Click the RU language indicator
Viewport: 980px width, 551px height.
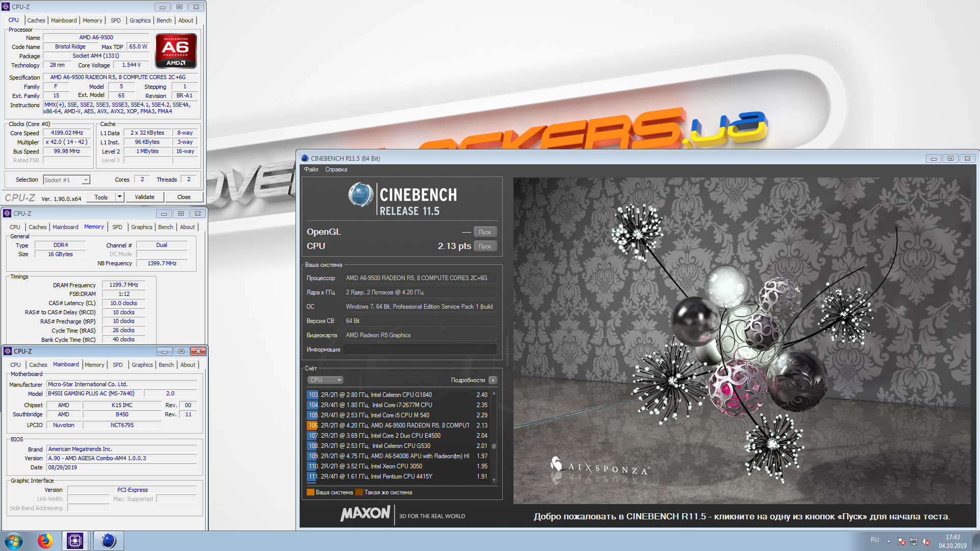(x=875, y=540)
